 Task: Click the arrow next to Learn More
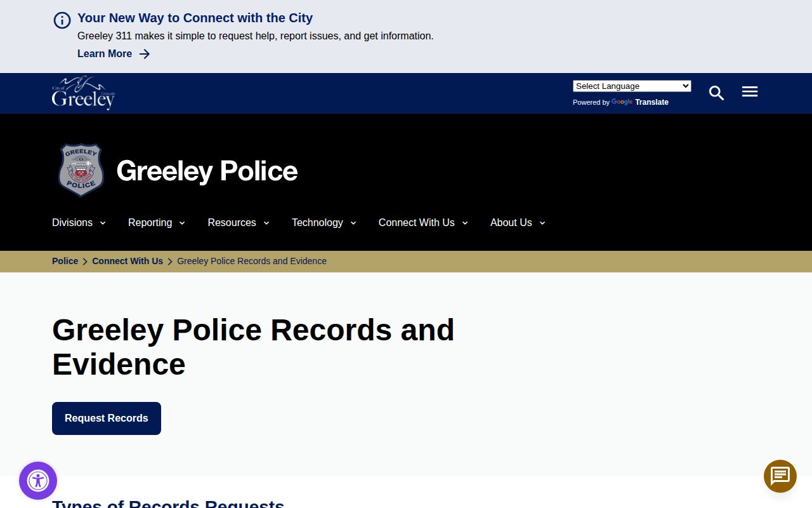[x=145, y=54]
